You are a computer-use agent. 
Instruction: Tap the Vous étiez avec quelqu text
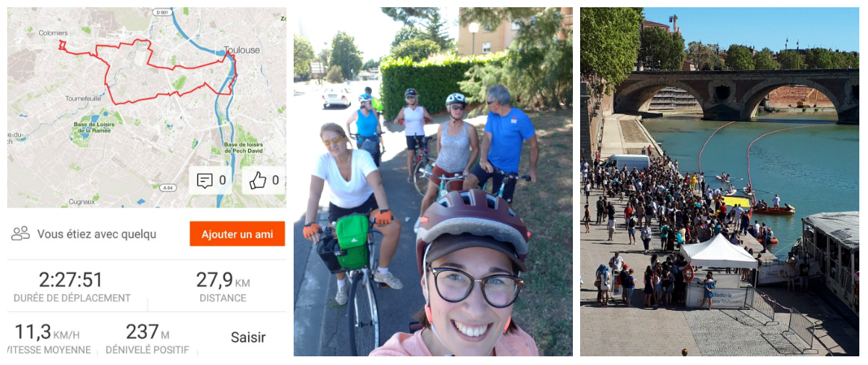click(96, 234)
